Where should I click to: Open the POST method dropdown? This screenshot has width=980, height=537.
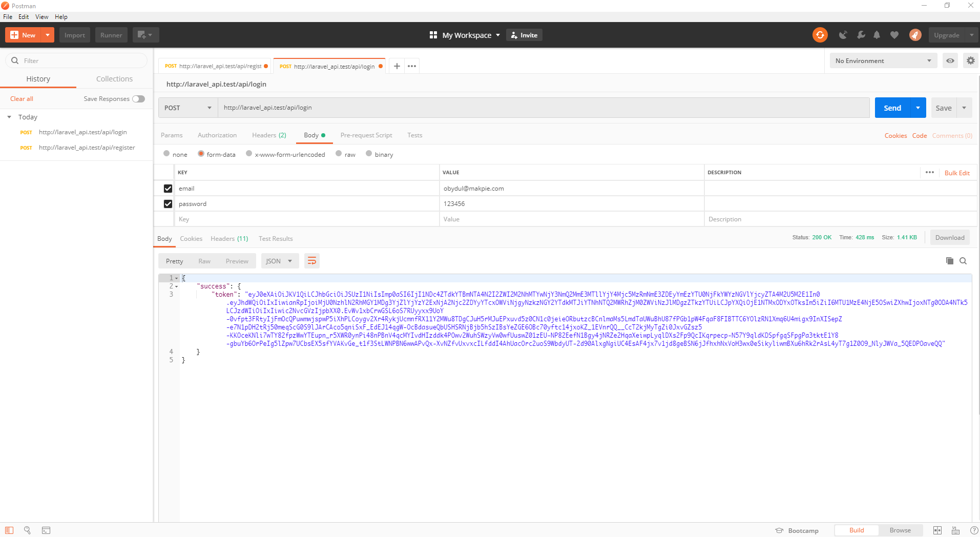click(x=187, y=108)
